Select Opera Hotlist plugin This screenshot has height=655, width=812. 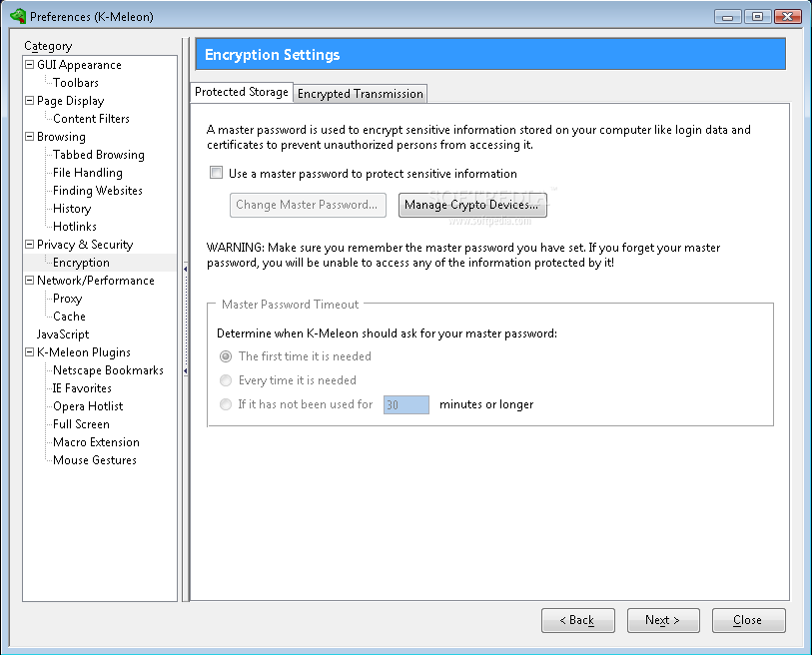[x=88, y=406]
